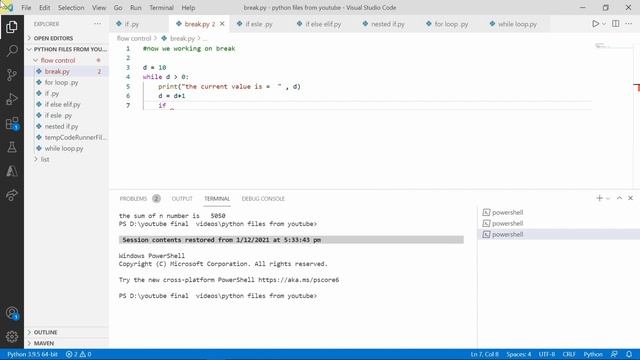
Task: Expand the list folder
Action: (67, 159)
